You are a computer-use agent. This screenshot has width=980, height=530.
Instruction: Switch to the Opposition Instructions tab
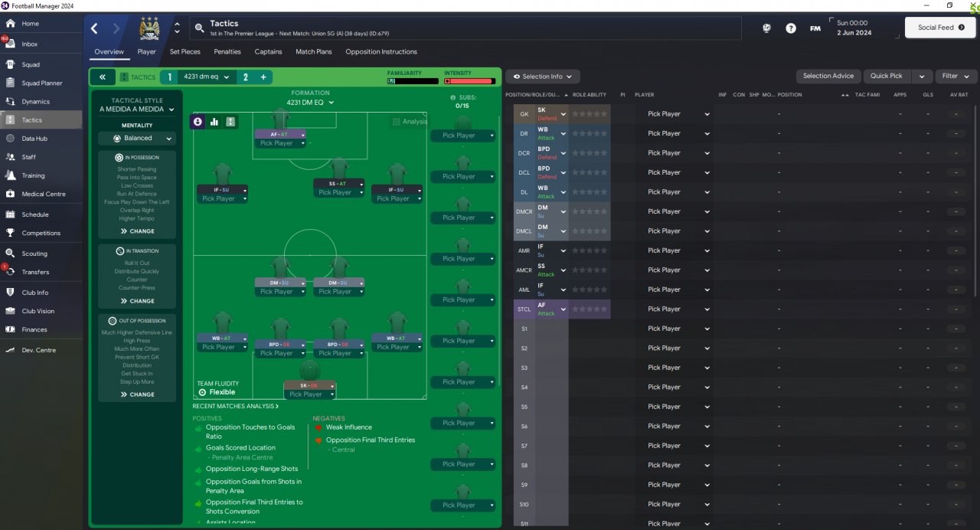(x=381, y=52)
